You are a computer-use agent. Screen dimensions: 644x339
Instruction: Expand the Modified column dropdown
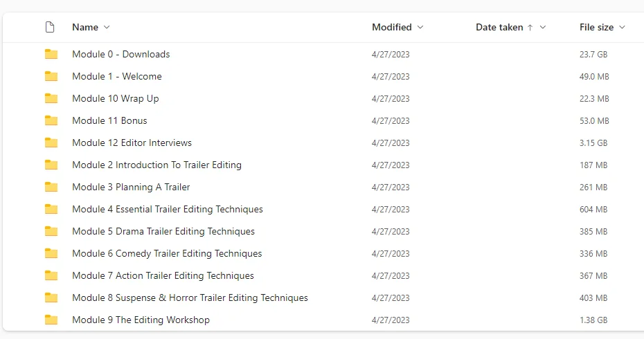[420, 28]
